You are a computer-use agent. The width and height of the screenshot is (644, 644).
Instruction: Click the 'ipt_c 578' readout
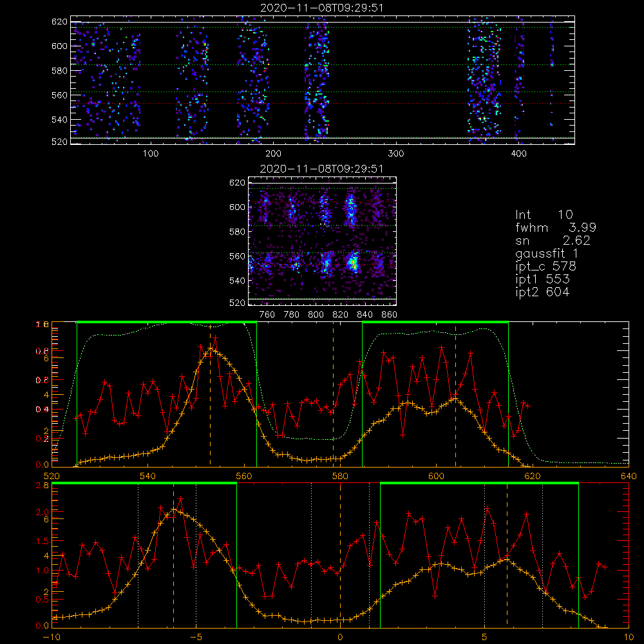(546, 267)
